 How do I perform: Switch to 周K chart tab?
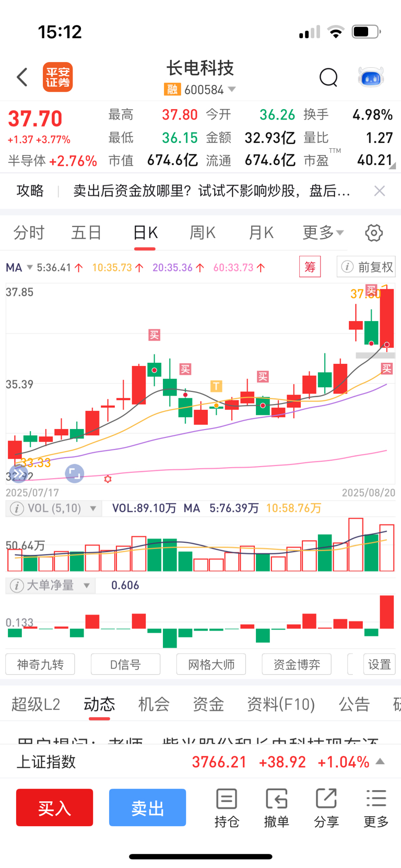pyautogui.click(x=203, y=233)
